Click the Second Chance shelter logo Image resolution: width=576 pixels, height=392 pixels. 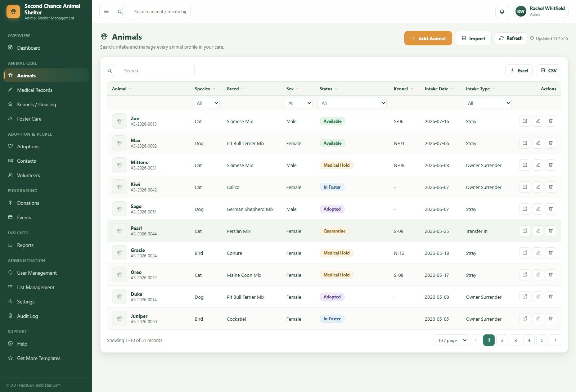tap(13, 12)
